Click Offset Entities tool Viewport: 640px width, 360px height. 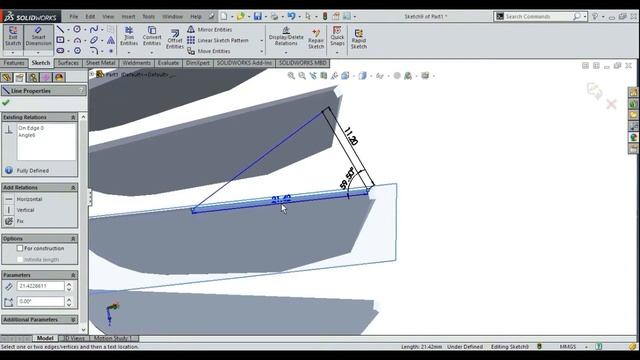click(x=175, y=39)
